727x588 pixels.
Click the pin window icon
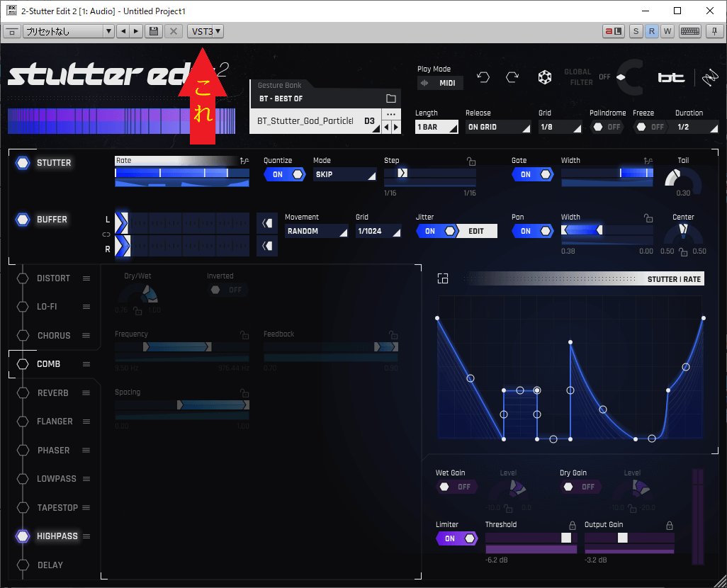[x=714, y=31]
